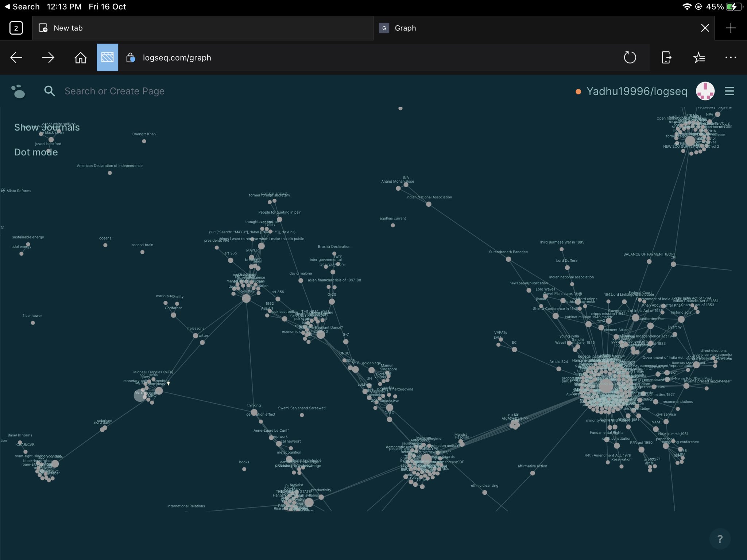Open the hamburger menu at right

729,91
